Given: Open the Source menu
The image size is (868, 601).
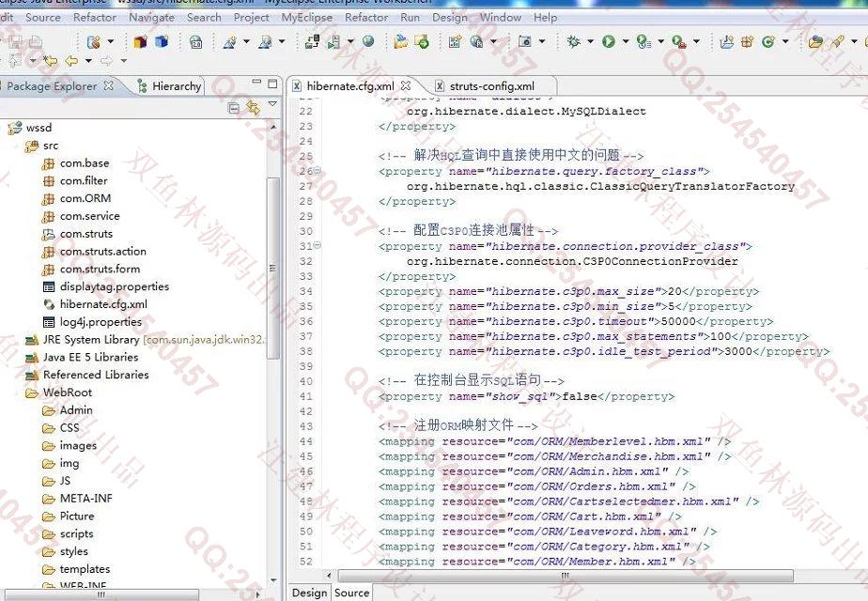Looking at the screenshot, I should [x=42, y=17].
